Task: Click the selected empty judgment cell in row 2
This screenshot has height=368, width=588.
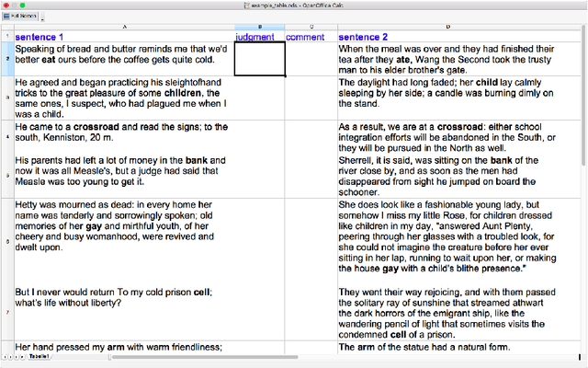Action: pyautogui.click(x=259, y=59)
